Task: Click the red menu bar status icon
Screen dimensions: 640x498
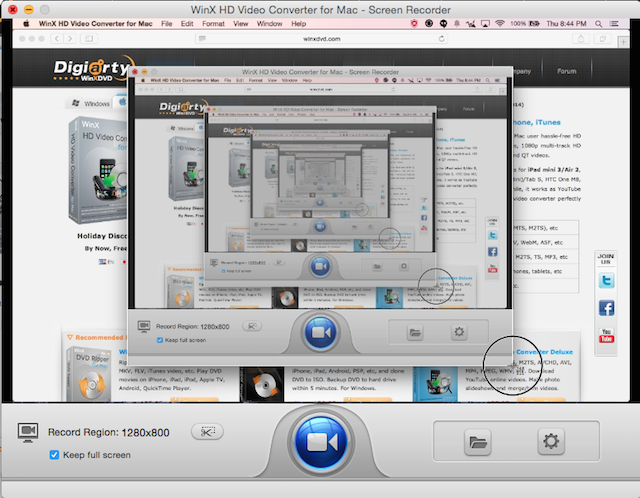Action: tap(414, 24)
